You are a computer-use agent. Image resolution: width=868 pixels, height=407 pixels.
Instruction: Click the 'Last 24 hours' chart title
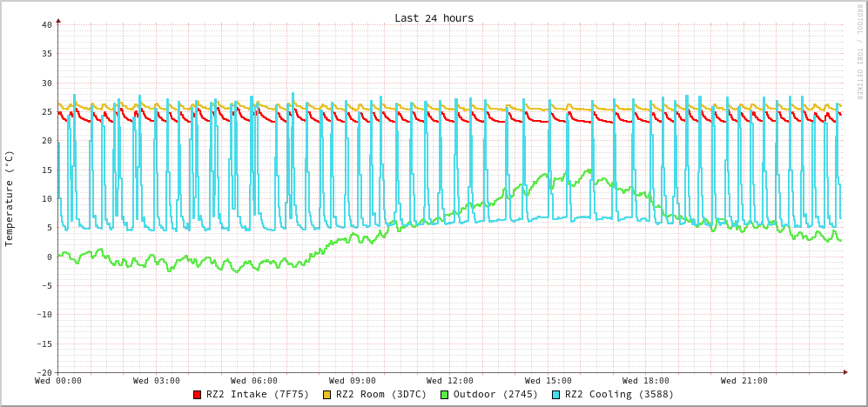click(434, 17)
